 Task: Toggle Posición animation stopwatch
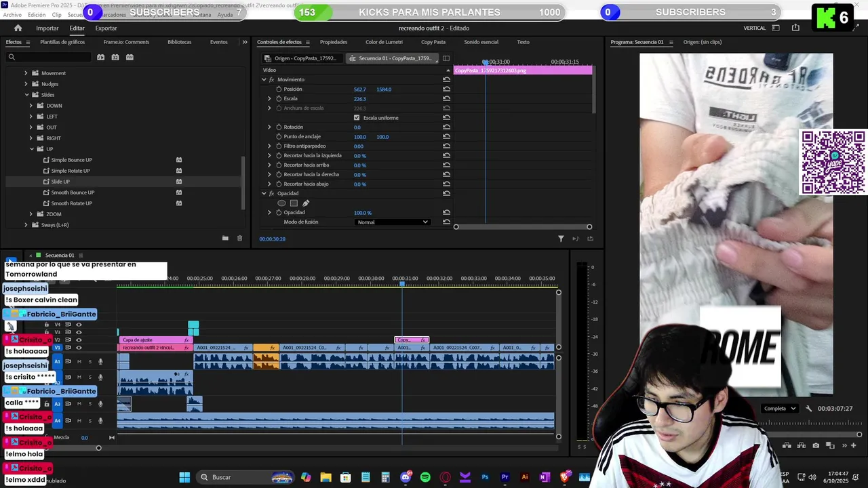coord(278,89)
